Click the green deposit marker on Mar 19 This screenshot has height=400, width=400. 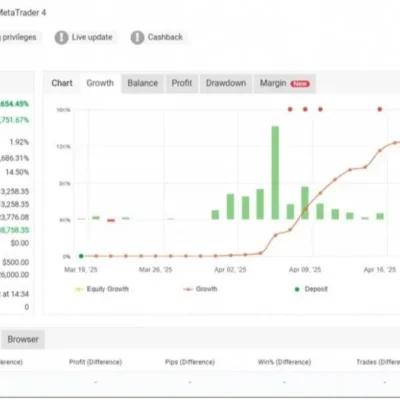[x=81, y=256]
